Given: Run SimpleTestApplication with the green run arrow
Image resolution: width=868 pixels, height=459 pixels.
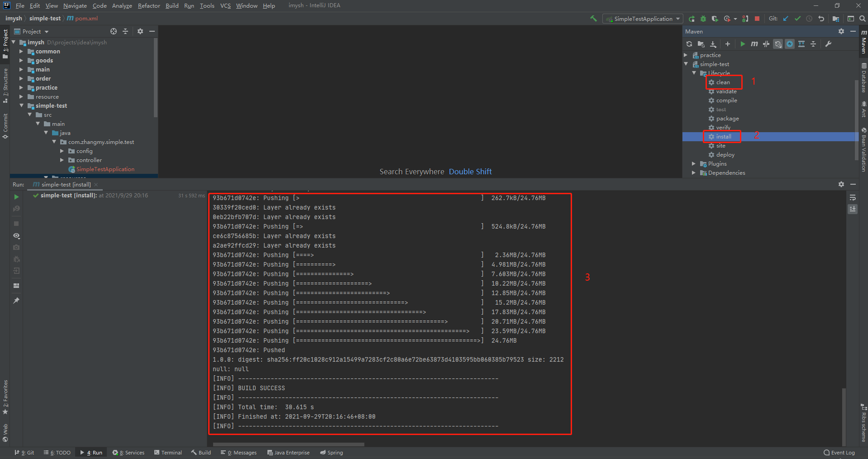Looking at the screenshot, I should [x=692, y=19].
